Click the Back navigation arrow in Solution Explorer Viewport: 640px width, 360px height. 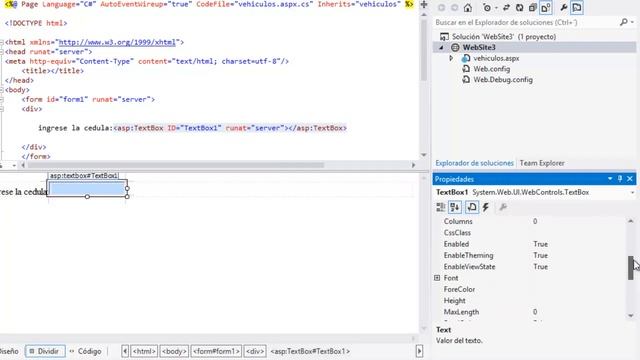tap(441, 8)
